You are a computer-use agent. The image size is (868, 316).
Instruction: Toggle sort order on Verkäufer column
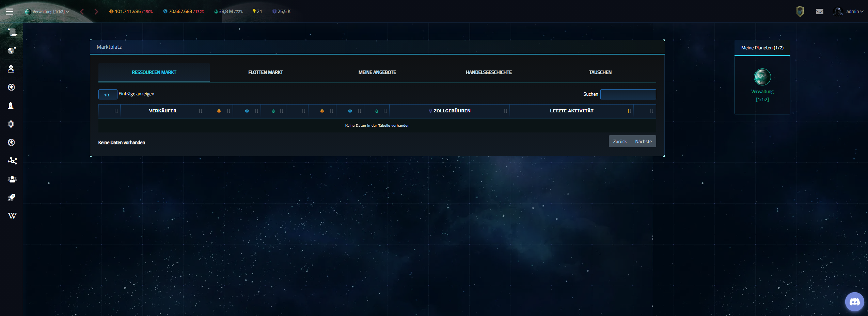(163, 111)
